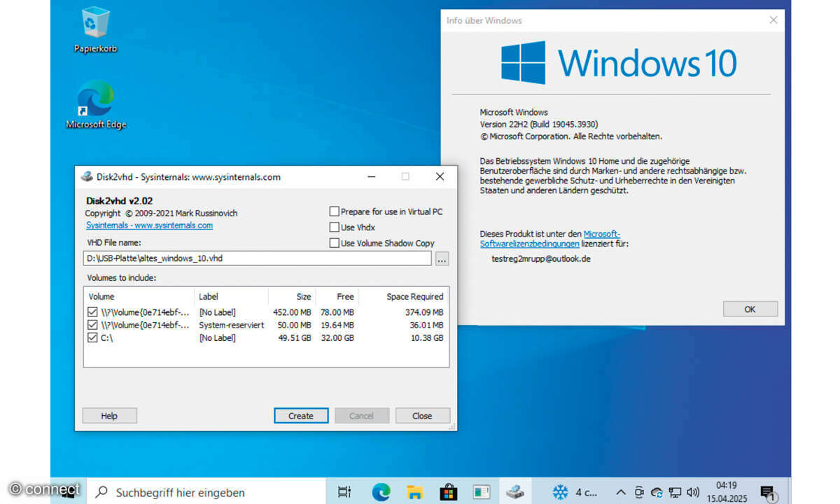Viewport: 840px width, 504px height.
Task: Open the volume speaker tray icon
Action: click(693, 492)
